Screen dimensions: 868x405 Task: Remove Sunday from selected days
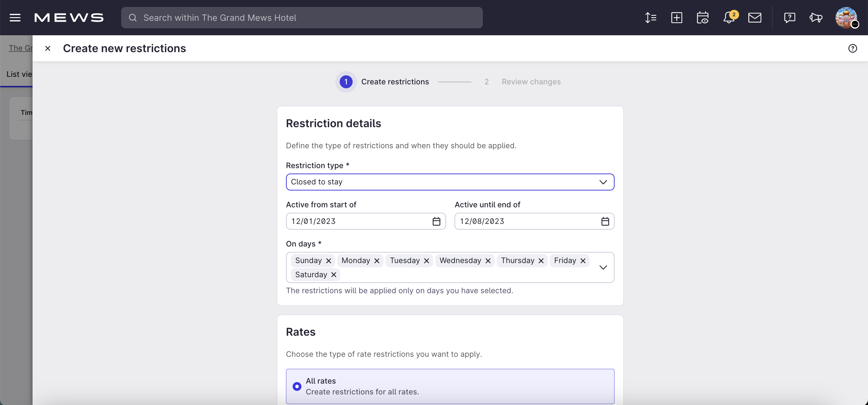click(329, 261)
